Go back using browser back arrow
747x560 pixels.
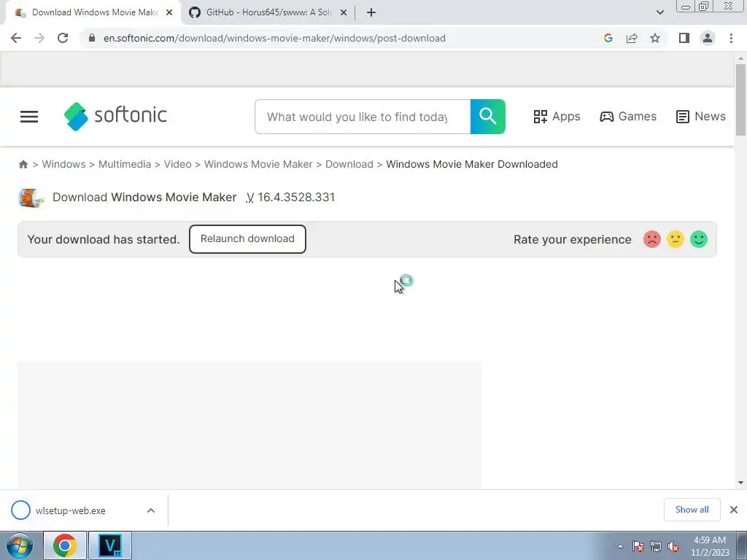16,38
